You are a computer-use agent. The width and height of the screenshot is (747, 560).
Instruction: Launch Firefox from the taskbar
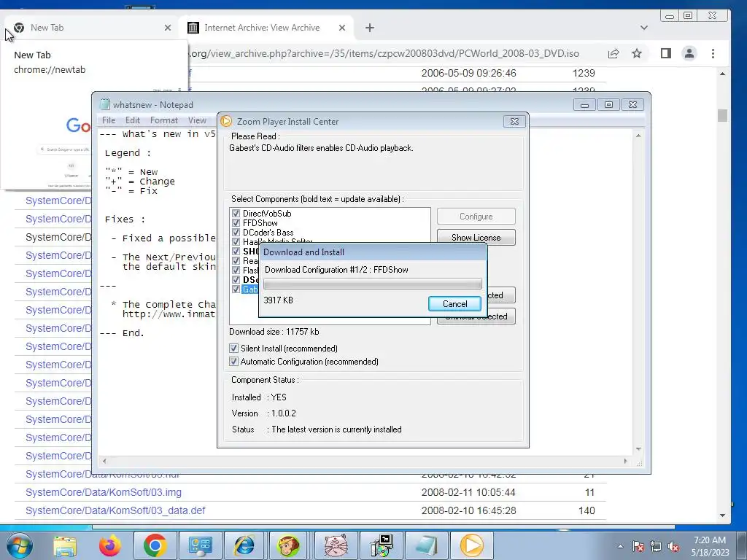pos(109,545)
